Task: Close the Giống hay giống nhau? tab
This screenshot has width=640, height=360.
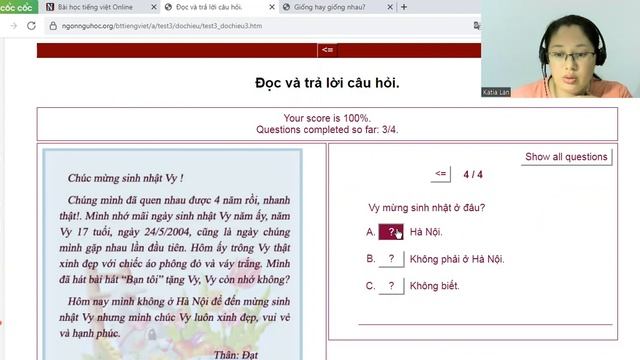Action: pos(390,7)
